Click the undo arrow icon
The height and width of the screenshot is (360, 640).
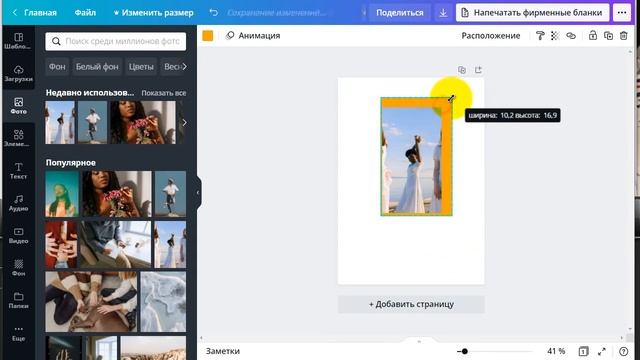(213, 13)
